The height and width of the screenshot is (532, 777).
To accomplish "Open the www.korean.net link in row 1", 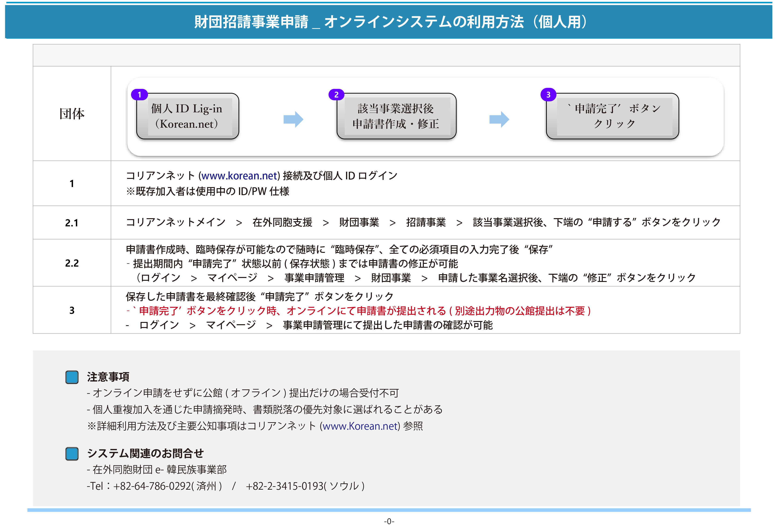I will pos(239,176).
